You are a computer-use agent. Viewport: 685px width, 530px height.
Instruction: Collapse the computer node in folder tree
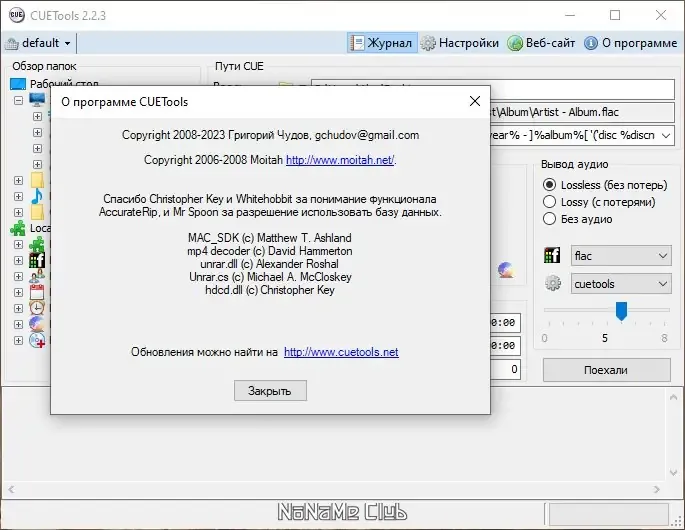click(18, 100)
